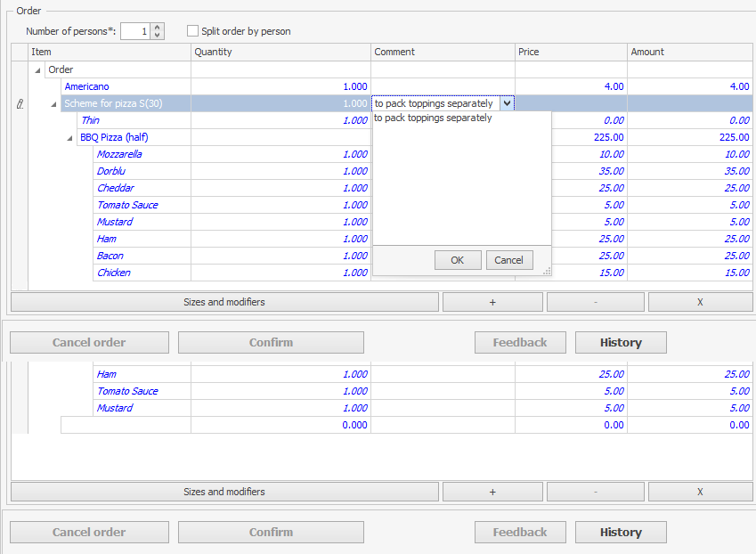This screenshot has width=756, height=554.
Task: Add an item with the upper plus button
Action: tap(492, 302)
